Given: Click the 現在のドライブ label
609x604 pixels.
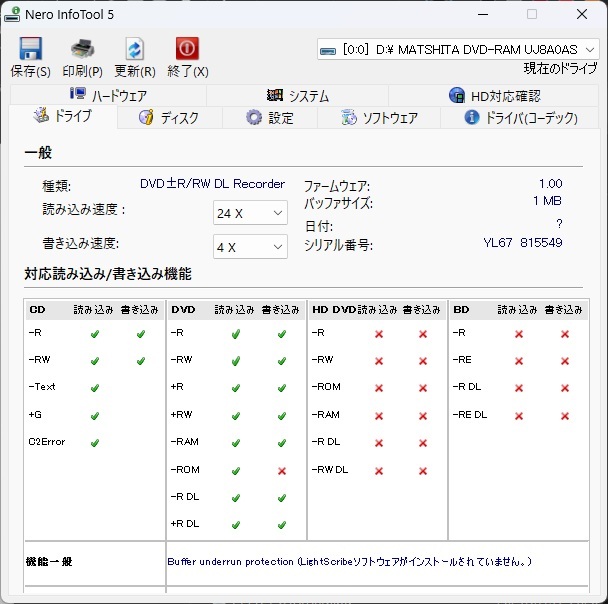Looking at the screenshot, I should [x=560, y=68].
